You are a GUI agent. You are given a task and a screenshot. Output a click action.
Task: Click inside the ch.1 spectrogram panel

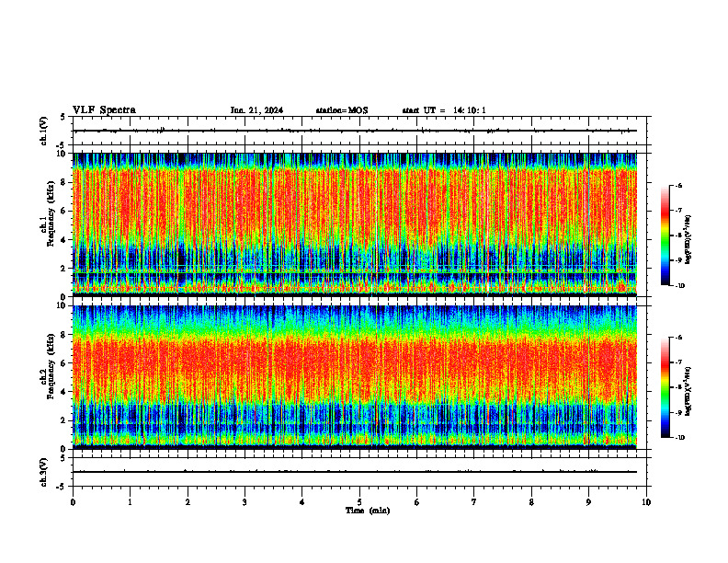click(x=355, y=224)
